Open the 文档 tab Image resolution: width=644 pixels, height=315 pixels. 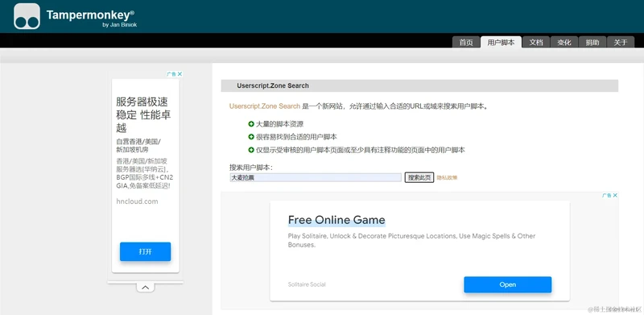[x=536, y=43]
